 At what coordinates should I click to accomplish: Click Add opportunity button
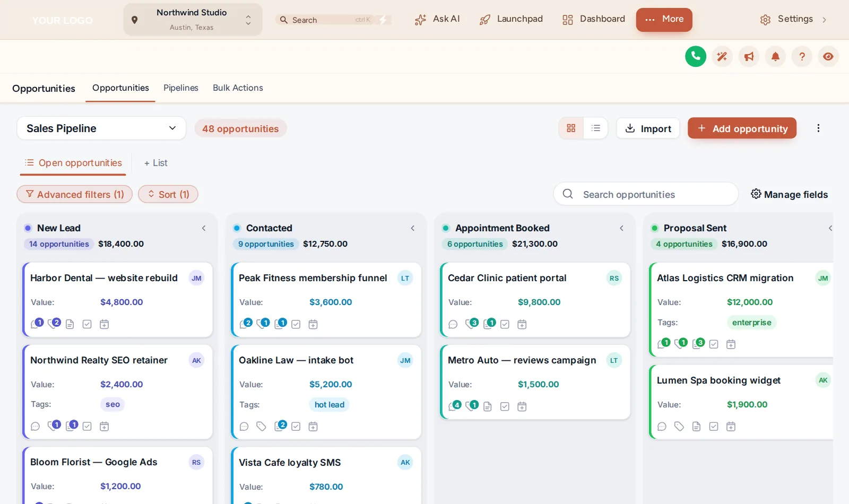tap(742, 128)
